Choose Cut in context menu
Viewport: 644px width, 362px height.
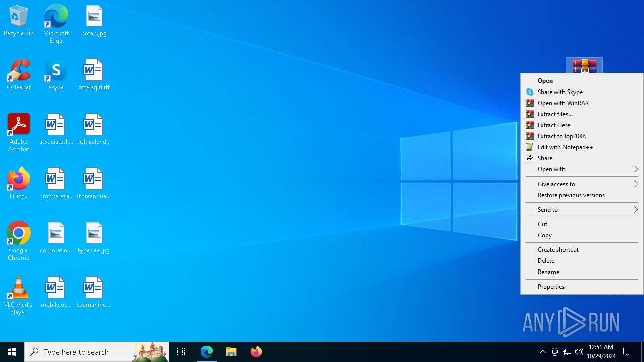pos(582,224)
